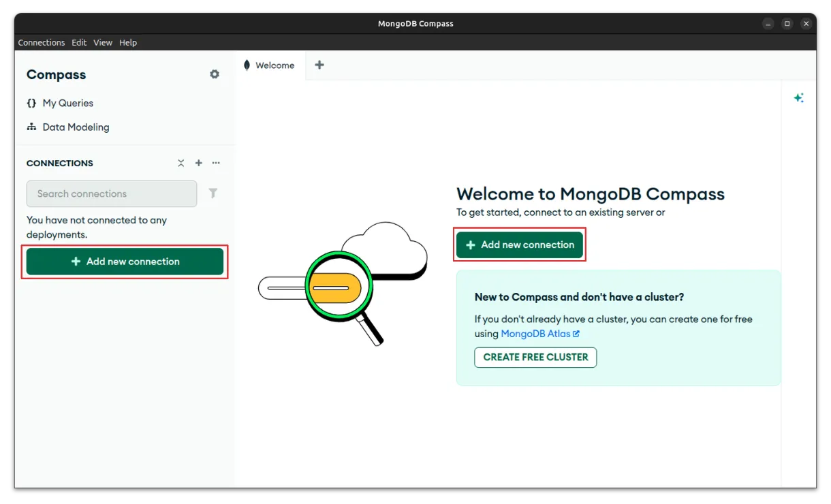This screenshot has height=504, width=831.
Task: Open My Queries in sidebar
Action: [67, 104]
